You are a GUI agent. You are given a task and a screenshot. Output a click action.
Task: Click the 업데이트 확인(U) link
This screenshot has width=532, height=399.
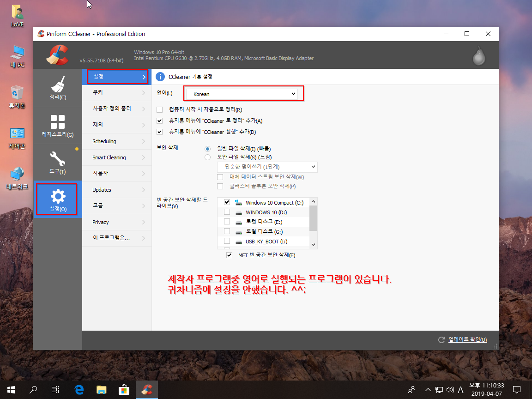(467, 339)
